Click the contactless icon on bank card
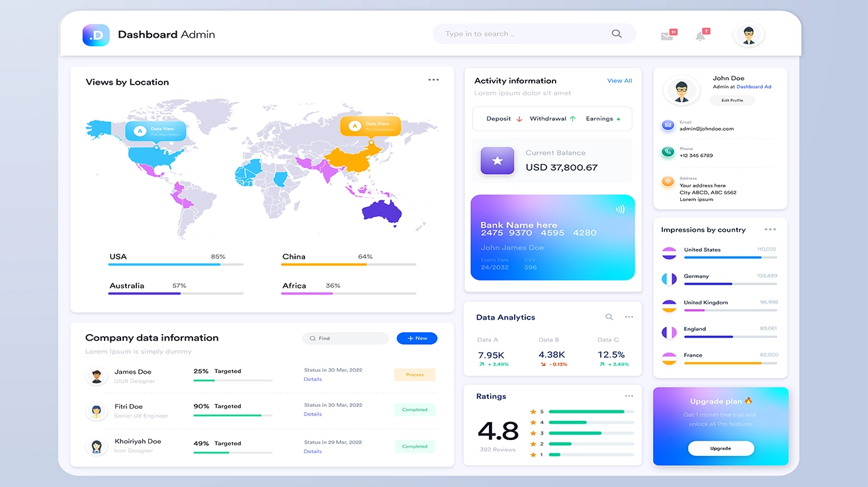Viewport: 868px width, 487px height. tap(620, 209)
